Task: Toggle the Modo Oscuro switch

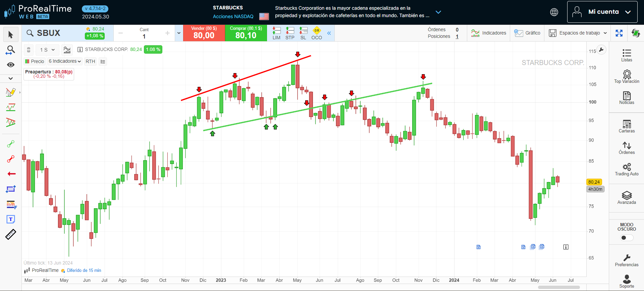Action: click(626, 238)
